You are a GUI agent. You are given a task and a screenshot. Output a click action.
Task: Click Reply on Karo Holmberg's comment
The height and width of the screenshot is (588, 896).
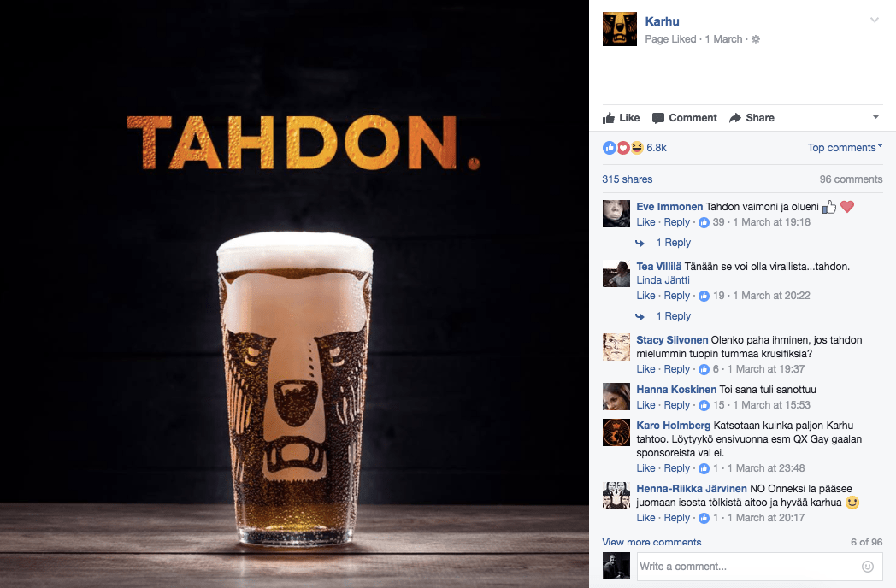click(676, 468)
